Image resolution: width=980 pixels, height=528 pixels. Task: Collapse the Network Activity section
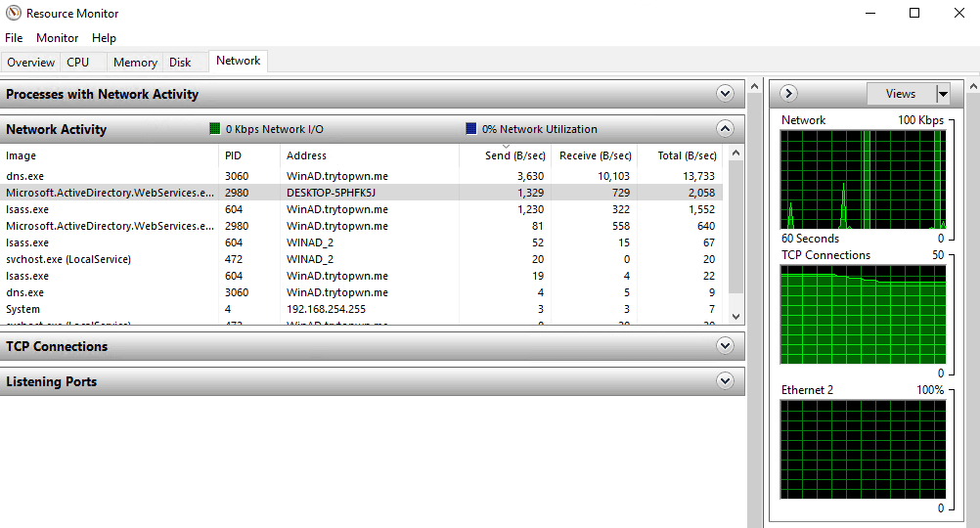click(x=725, y=129)
